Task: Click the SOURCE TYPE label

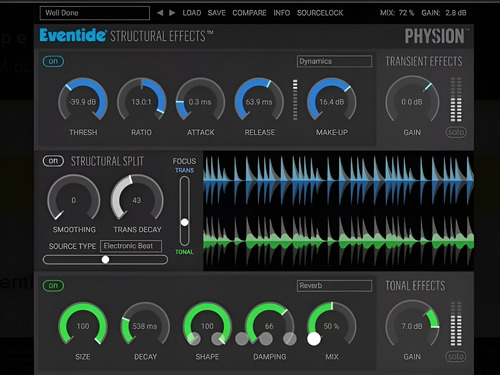Action: tap(72, 246)
